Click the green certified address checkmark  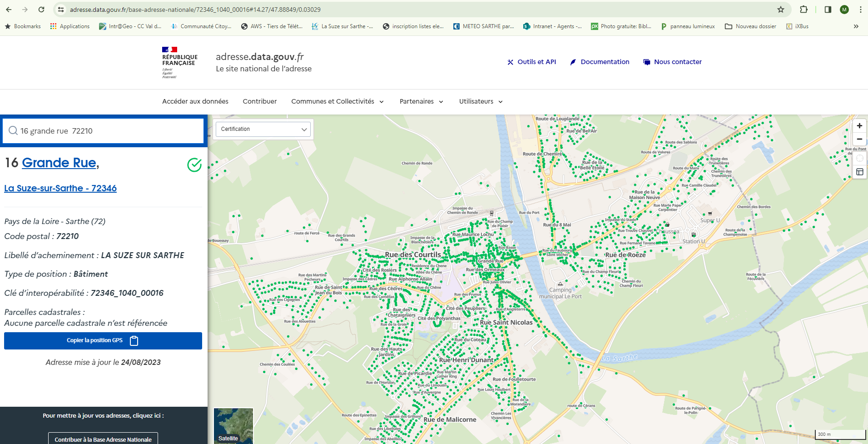coord(194,165)
